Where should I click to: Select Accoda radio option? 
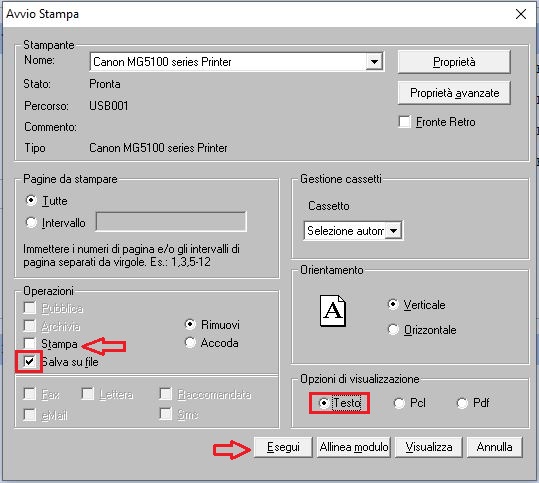[190, 343]
